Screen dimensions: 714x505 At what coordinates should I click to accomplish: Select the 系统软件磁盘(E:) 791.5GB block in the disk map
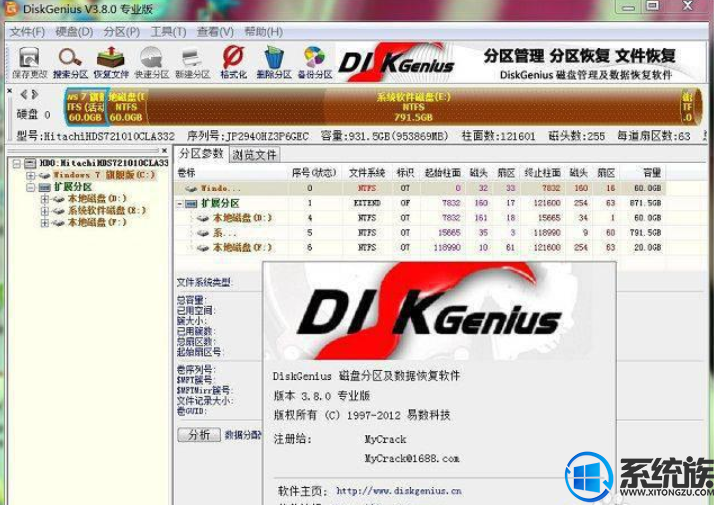(x=413, y=107)
